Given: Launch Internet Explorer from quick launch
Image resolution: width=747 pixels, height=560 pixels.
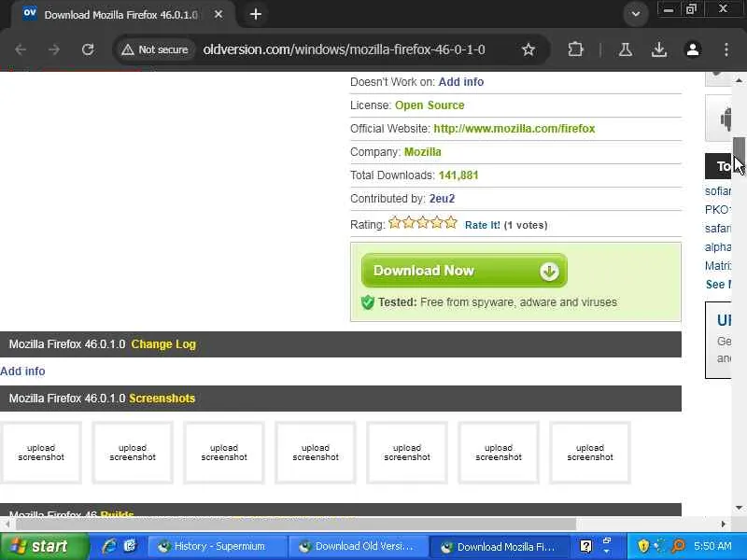Looking at the screenshot, I should (x=109, y=546).
